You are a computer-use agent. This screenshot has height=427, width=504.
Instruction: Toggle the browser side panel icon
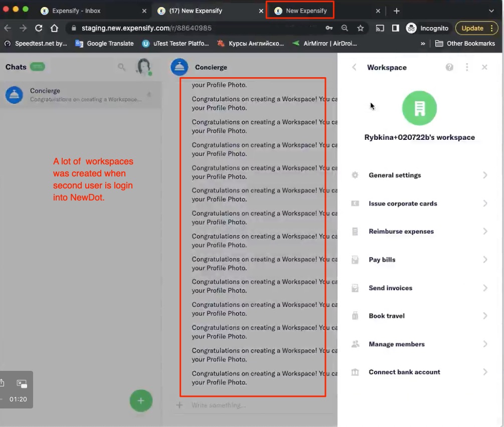point(395,28)
